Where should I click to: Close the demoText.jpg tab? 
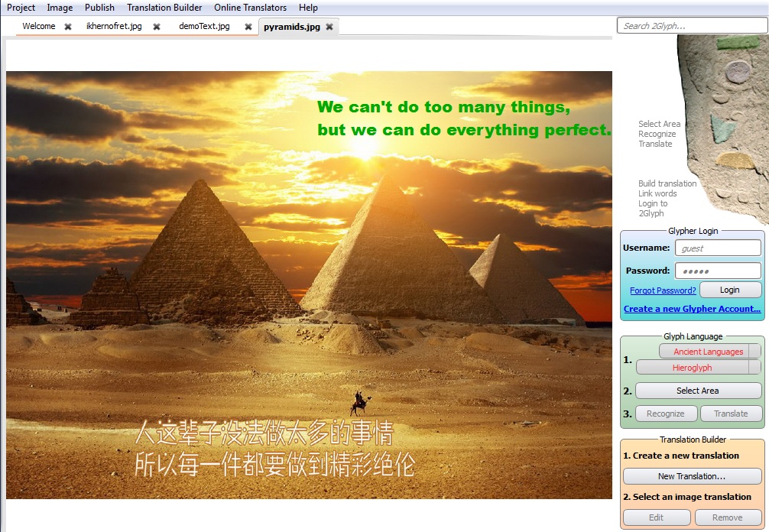point(248,27)
